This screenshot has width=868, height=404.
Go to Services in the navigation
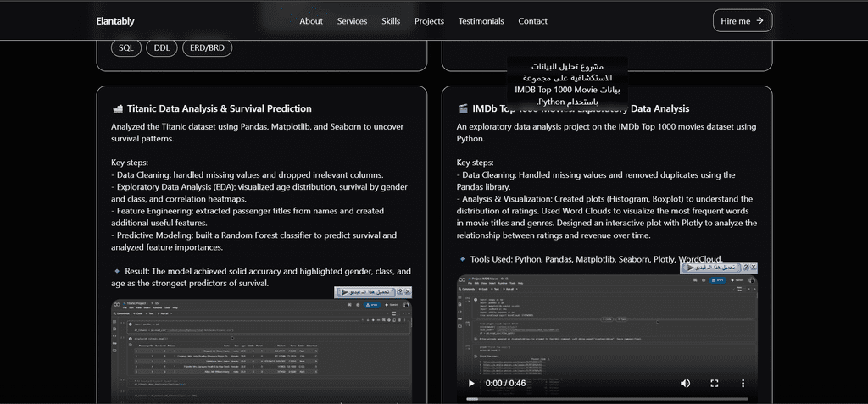[x=352, y=21]
